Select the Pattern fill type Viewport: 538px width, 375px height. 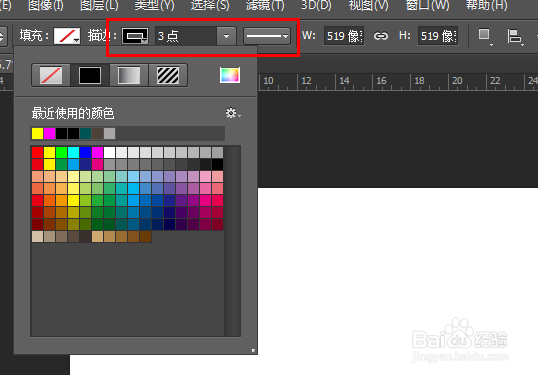pos(168,75)
